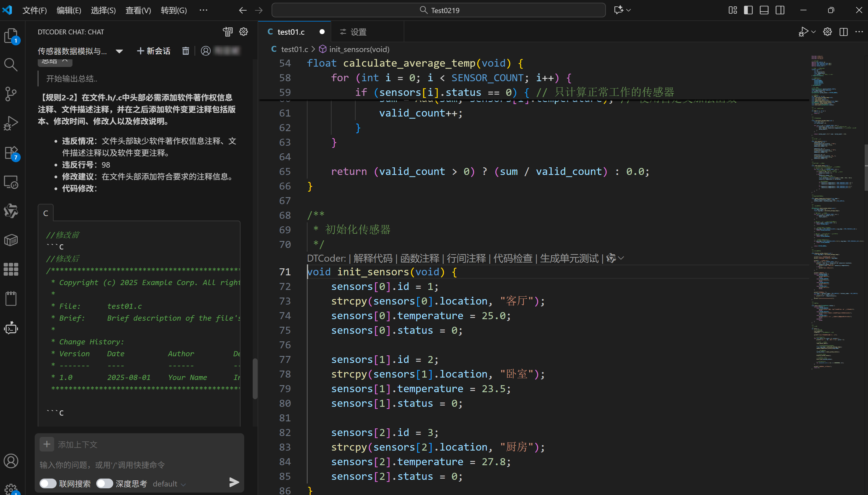Open the 文件(F) menu
Viewport: 868px width, 495px height.
[34, 10]
